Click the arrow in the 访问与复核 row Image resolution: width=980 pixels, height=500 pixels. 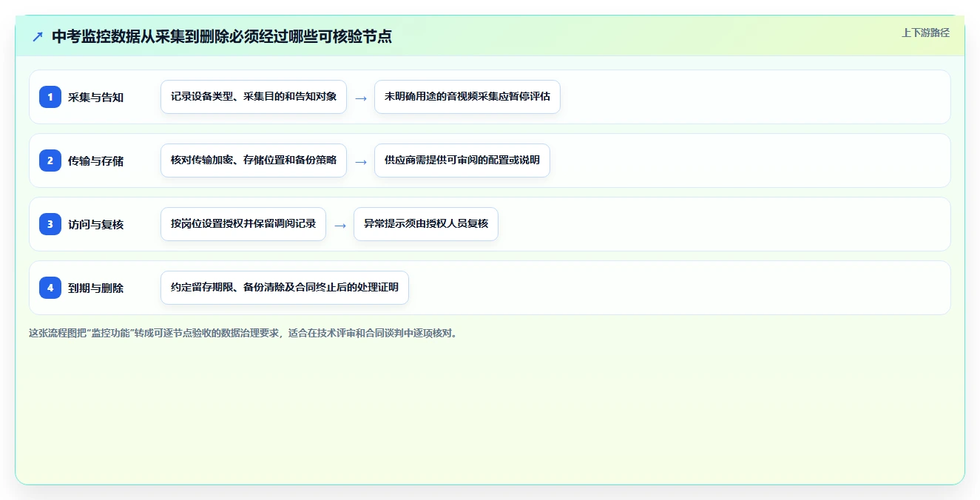pyautogui.click(x=340, y=225)
